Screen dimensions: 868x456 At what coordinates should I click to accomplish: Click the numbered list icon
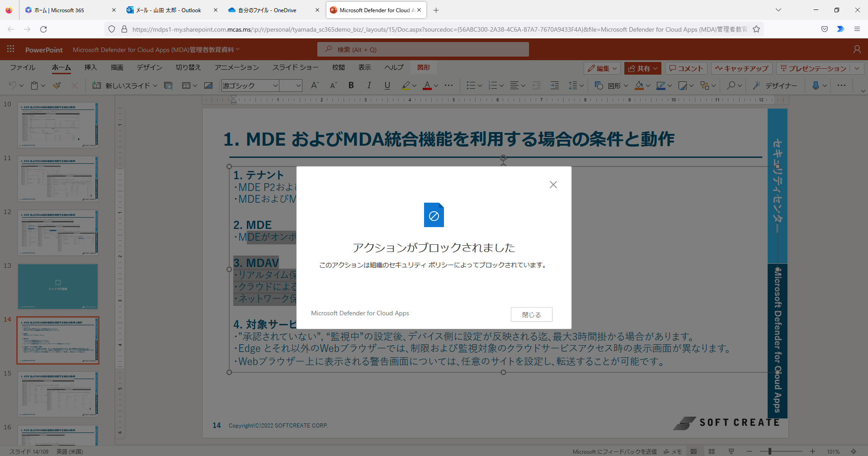click(x=493, y=85)
